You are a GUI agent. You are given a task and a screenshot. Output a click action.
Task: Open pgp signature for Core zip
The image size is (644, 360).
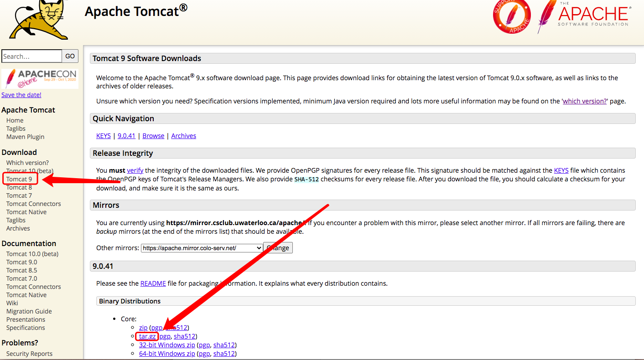coord(156,328)
